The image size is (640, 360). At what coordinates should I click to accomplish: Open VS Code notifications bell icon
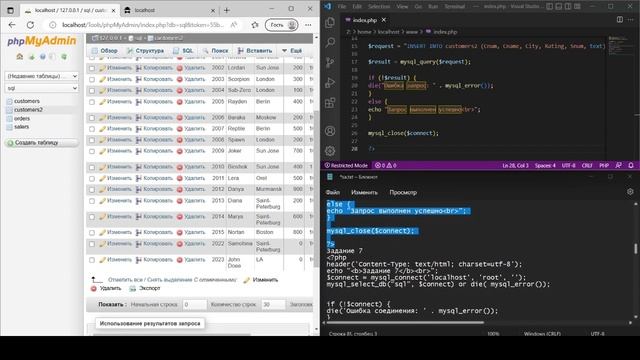(x=631, y=165)
